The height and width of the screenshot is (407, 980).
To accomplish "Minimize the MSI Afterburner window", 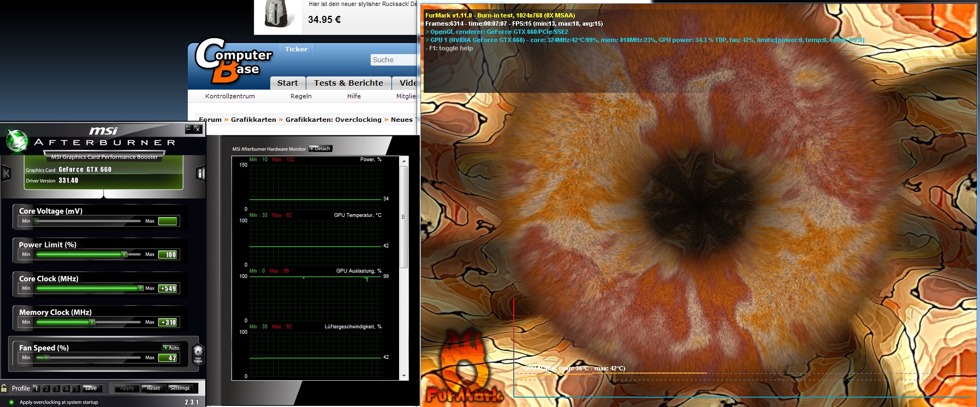I will (x=188, y=129).
